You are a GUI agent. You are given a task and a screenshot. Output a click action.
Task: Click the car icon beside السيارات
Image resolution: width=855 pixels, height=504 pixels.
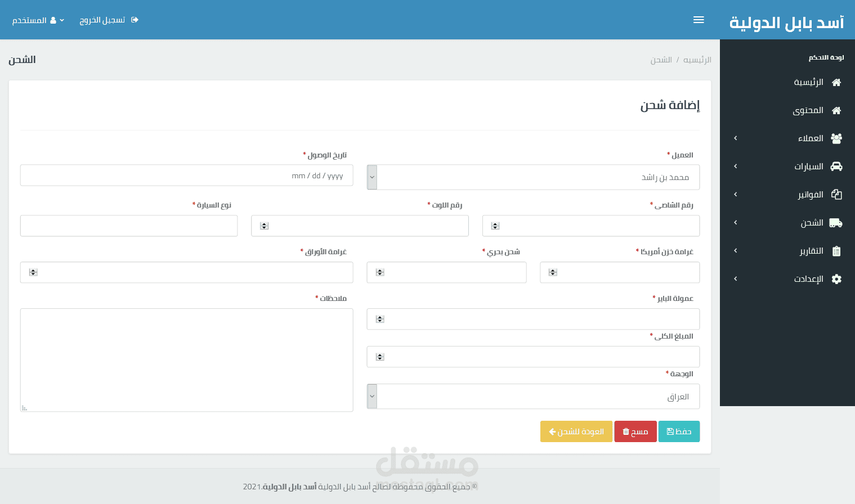[836, 166]
